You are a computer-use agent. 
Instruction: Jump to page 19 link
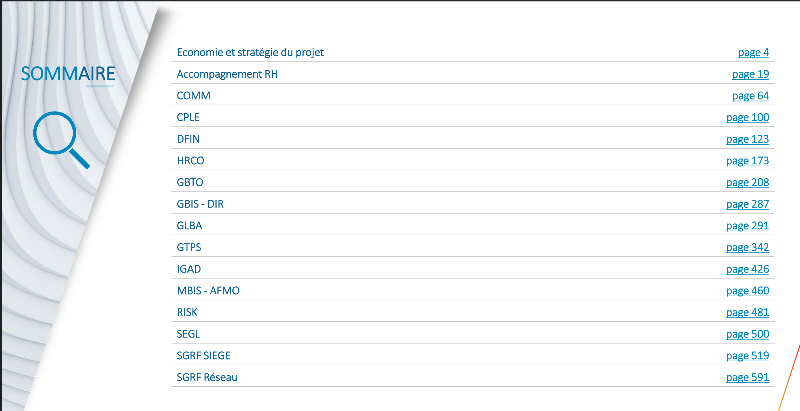tap(750, 74)
